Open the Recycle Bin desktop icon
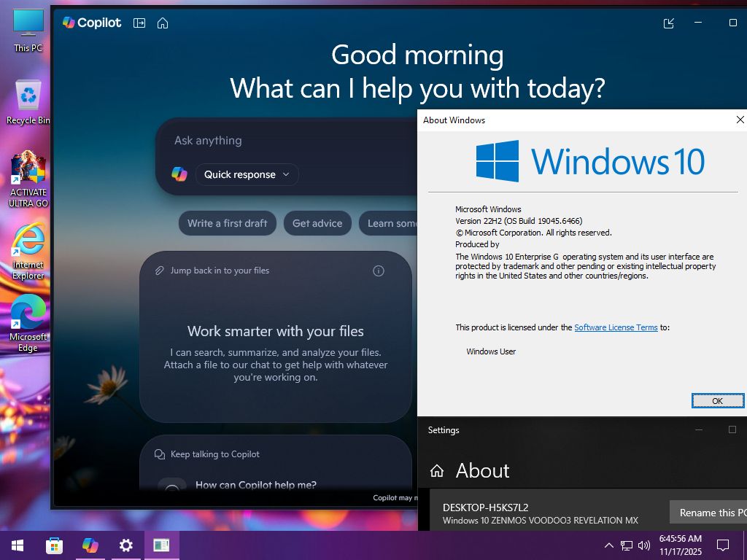This screenshot has height=560, width=747. tap(28, 102)
